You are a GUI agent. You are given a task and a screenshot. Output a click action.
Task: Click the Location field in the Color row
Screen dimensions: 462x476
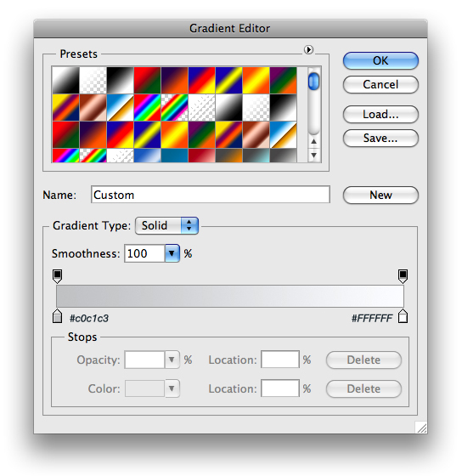pyautogui.click(x=280, y=388)
